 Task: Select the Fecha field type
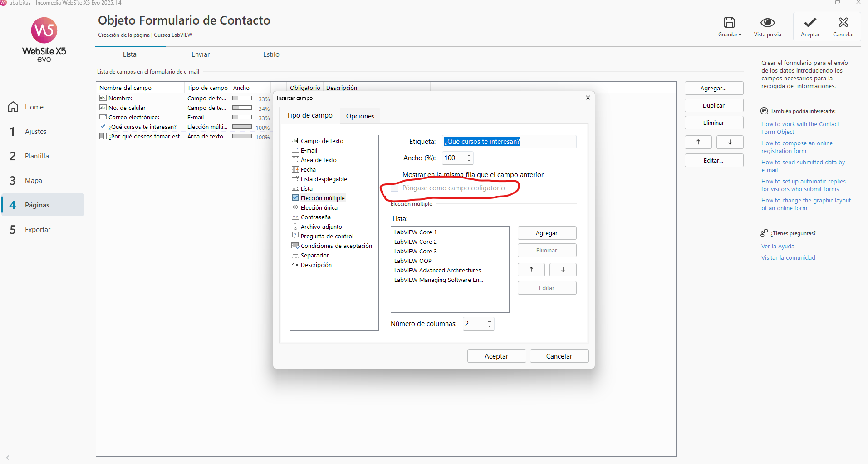click(308, 169)
